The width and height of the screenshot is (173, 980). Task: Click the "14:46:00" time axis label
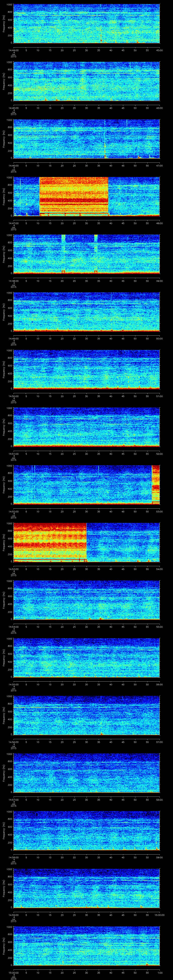click(13, 166)
